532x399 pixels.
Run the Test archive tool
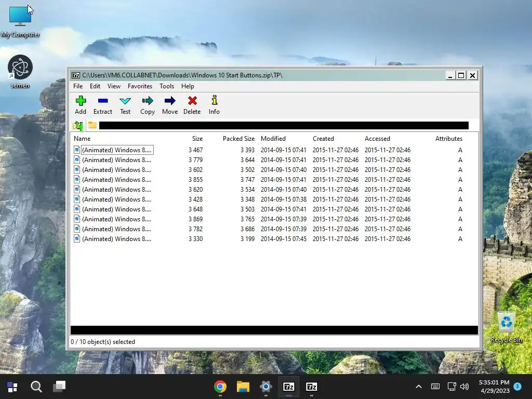pyautogui.click(x=125, y=105)
